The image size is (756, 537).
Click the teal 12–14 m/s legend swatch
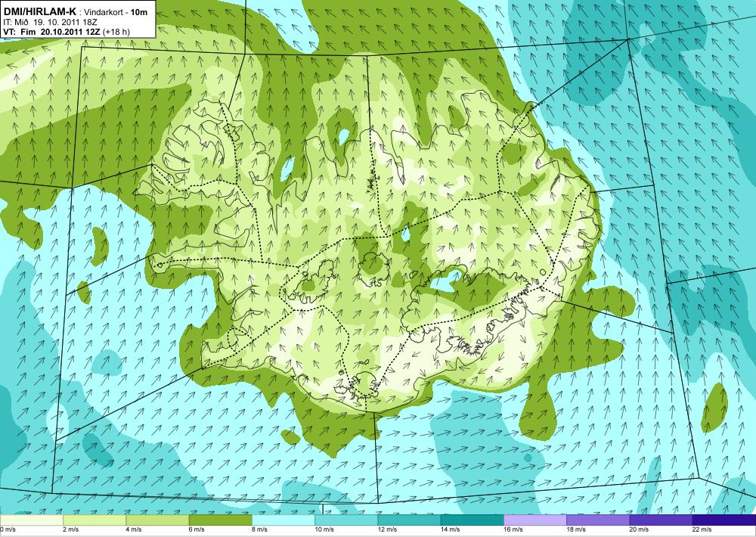pos(409,520)
